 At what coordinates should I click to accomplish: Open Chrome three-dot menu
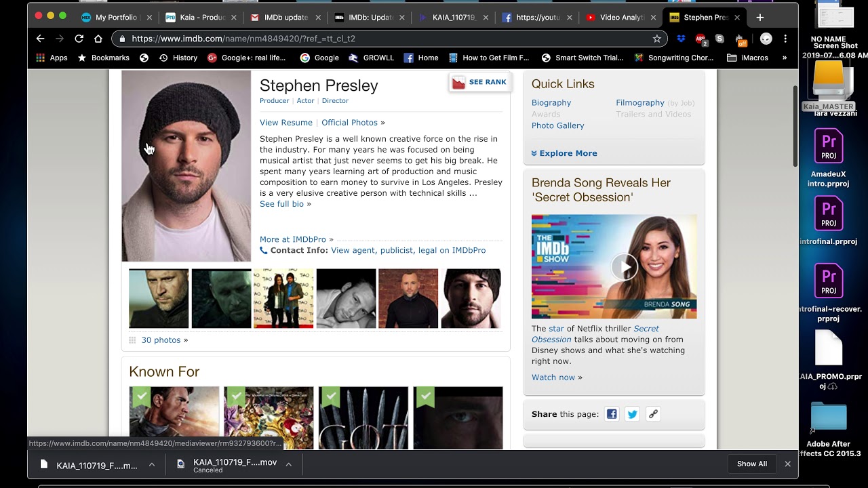(x=785, y=39)
